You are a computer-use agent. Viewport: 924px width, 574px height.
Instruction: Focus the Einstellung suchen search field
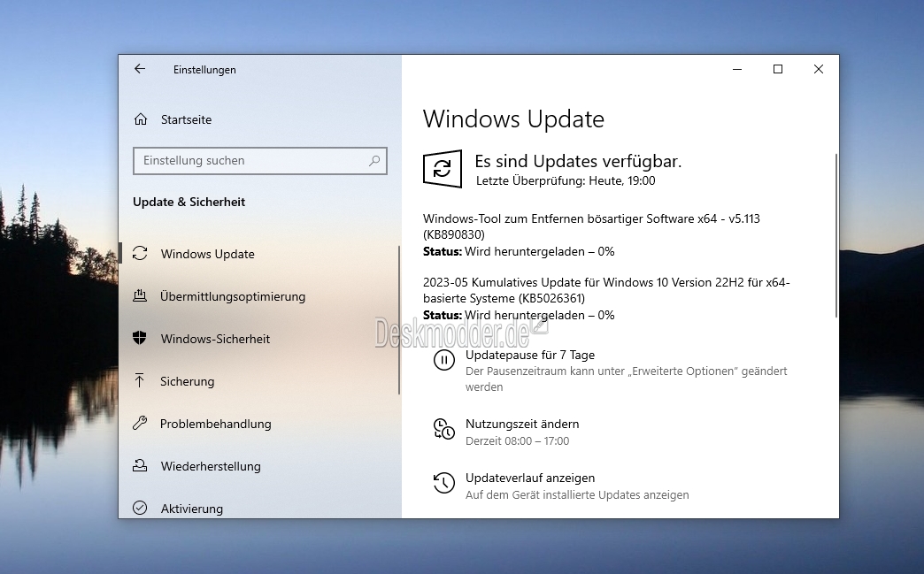pos(260,161)
